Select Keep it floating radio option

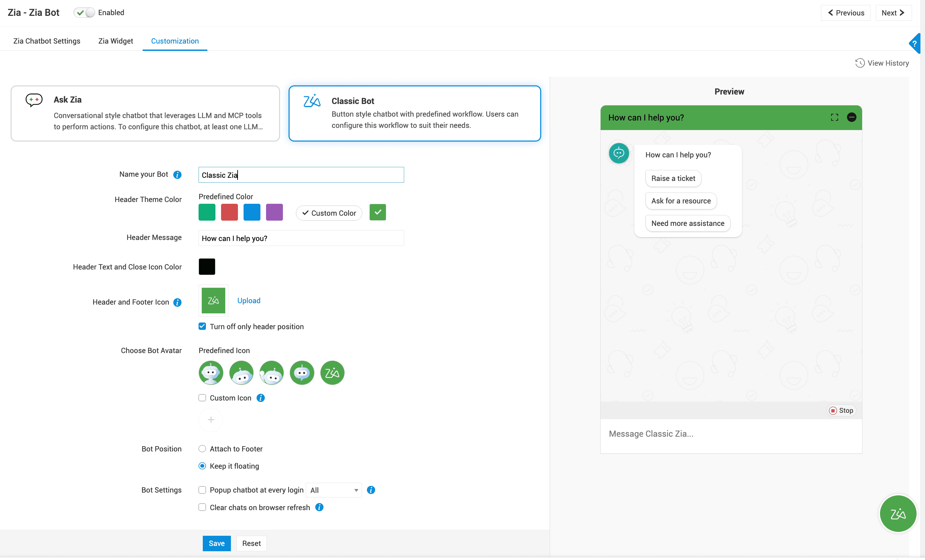point(202,466)
